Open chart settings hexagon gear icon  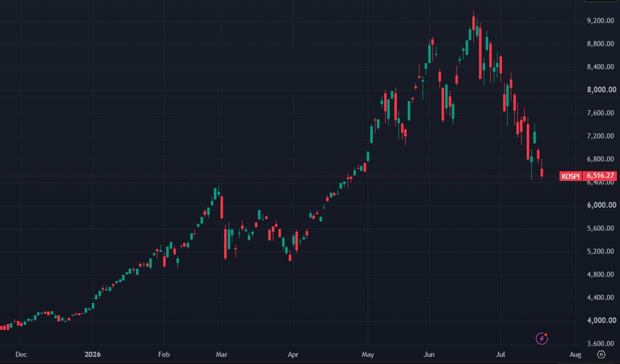pos(601,354)
